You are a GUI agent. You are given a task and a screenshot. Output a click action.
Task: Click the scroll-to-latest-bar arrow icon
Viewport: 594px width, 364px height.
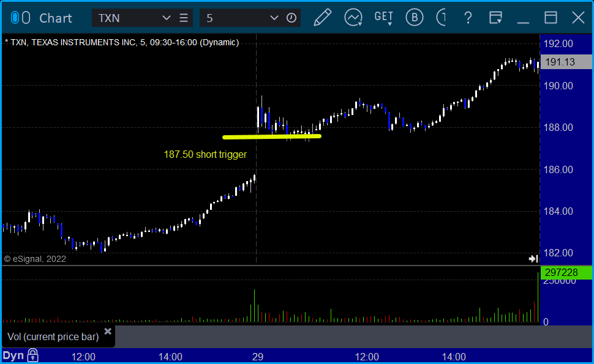[533, 258]
